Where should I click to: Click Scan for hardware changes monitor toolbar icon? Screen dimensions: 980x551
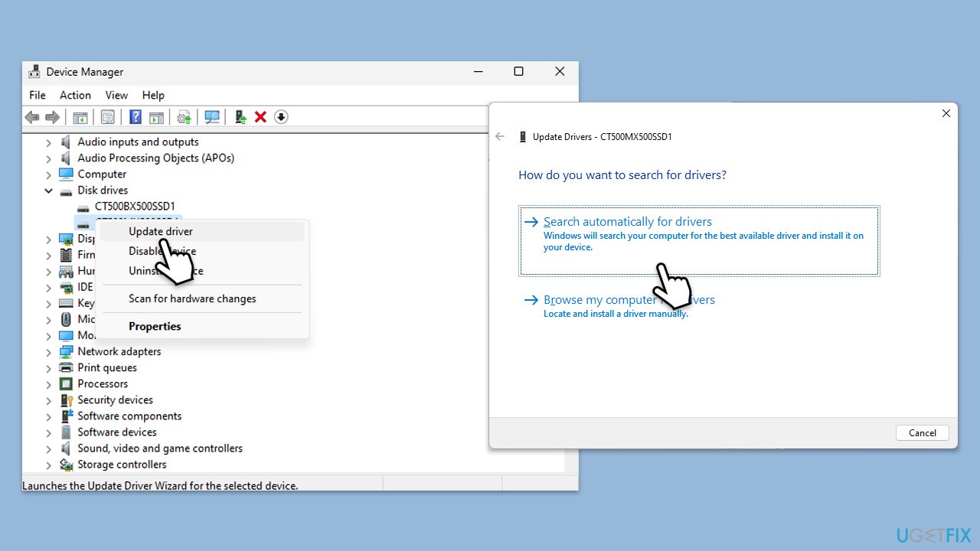coord(212,117)
